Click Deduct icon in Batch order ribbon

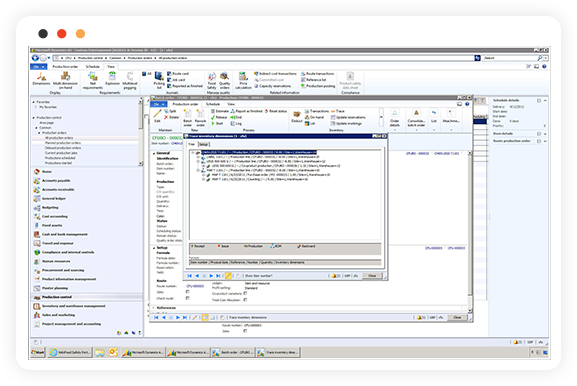point(297,116)
